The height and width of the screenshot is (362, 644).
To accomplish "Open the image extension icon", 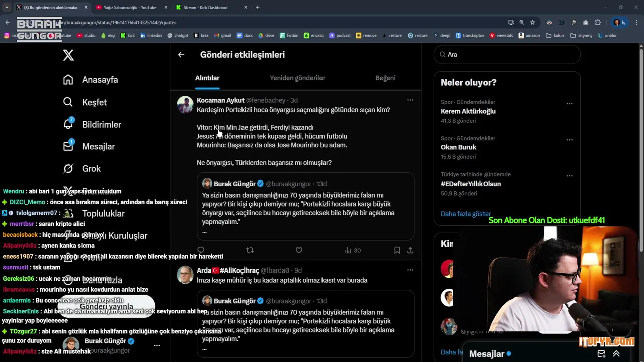I will pos(561,22).
